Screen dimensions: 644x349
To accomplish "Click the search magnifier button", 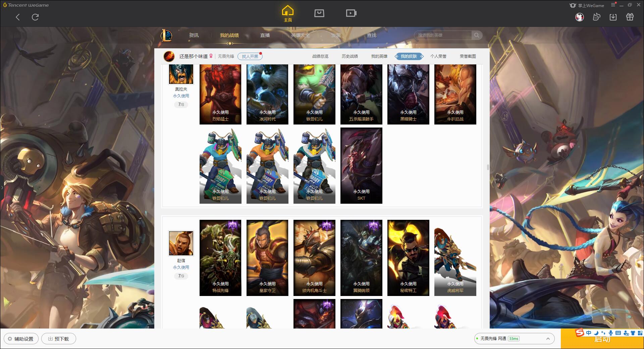I will coord(477,35).
